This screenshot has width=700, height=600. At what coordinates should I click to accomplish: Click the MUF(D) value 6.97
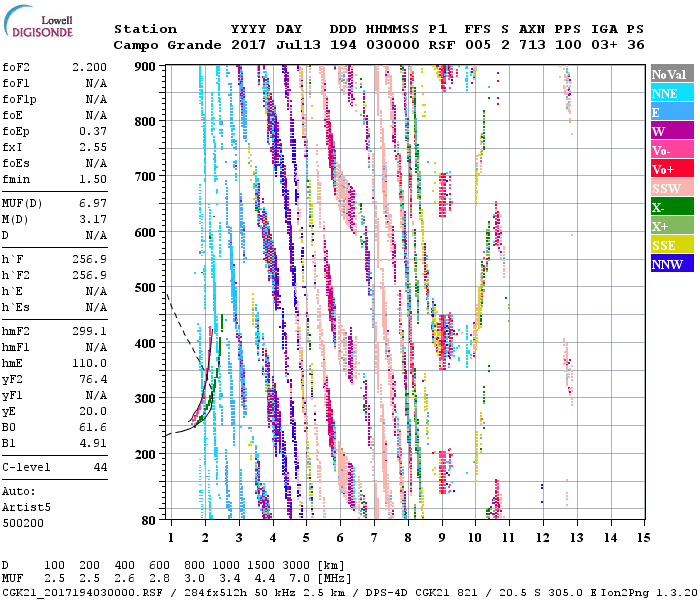pos(93,204)
